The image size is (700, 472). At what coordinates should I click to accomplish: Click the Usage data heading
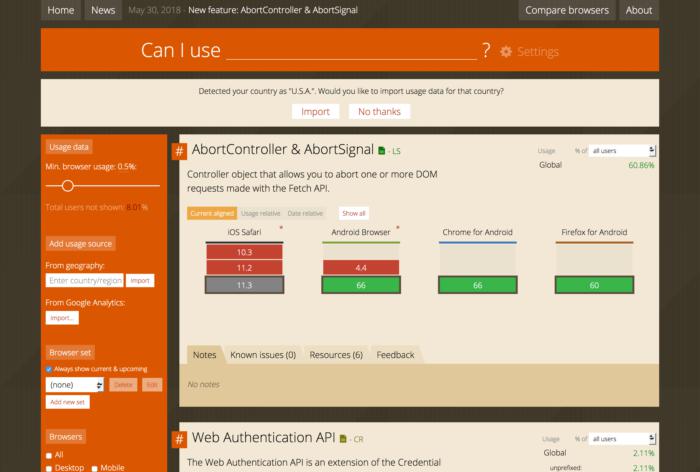click(69, 147)
